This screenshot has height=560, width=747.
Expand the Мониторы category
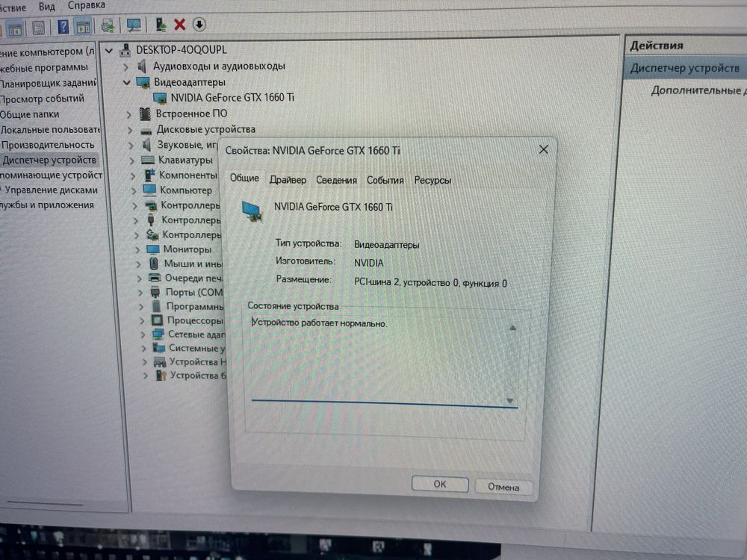pyautogui.click(x=137, y=250)
